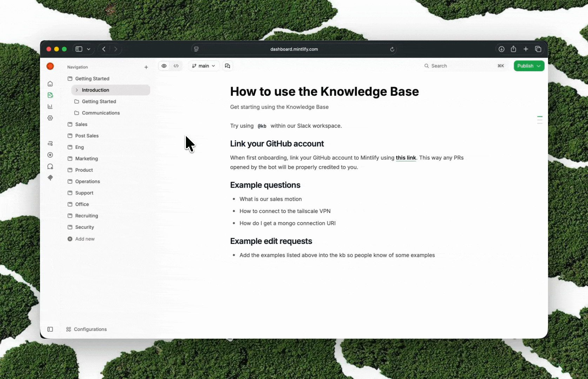Select the Marketing navigation section

[x=86, y=159]
